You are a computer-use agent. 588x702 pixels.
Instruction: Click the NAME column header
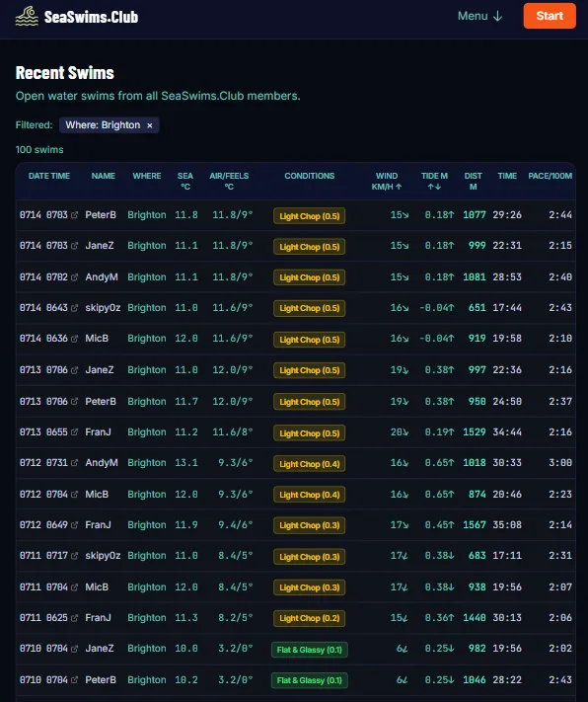(103, 176)
